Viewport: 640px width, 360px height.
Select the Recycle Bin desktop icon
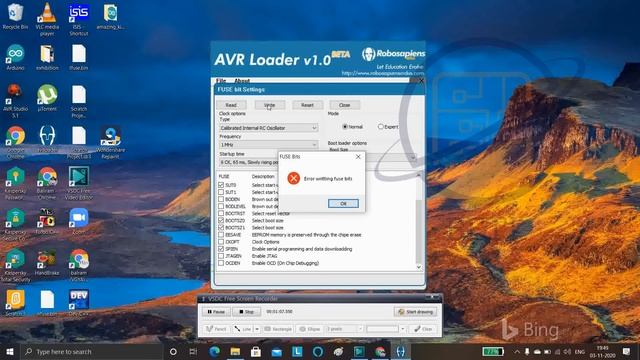coord(15,17)
